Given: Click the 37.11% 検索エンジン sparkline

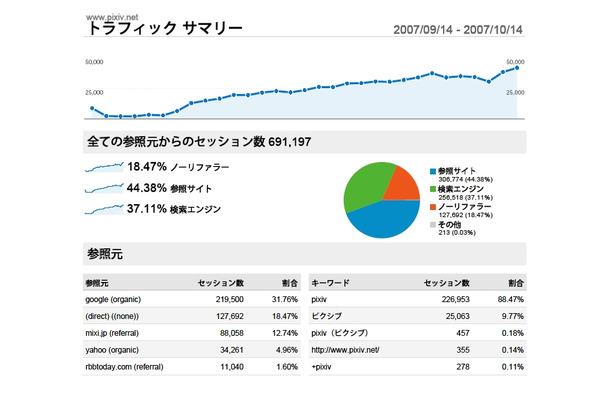Looking at the screenshot, I should 104,209.
